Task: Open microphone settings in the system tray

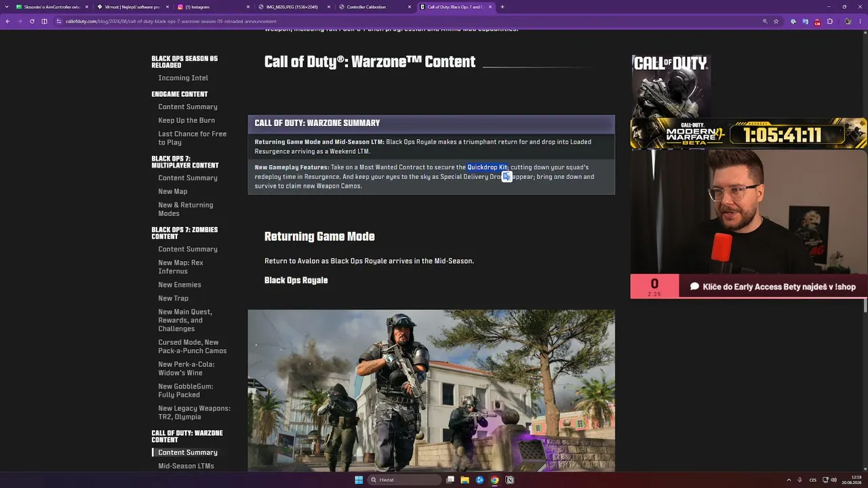Action: [x=800, y=480]
